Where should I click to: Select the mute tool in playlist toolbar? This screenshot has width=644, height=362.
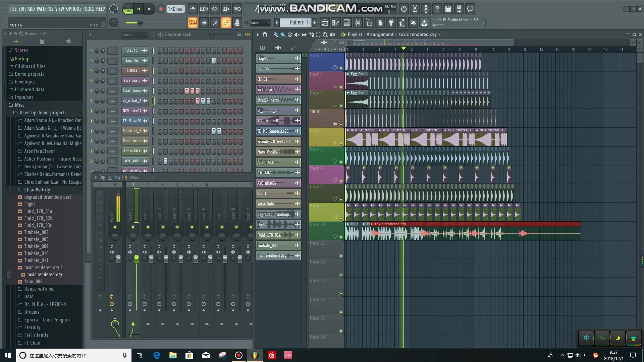click(297, 35)
